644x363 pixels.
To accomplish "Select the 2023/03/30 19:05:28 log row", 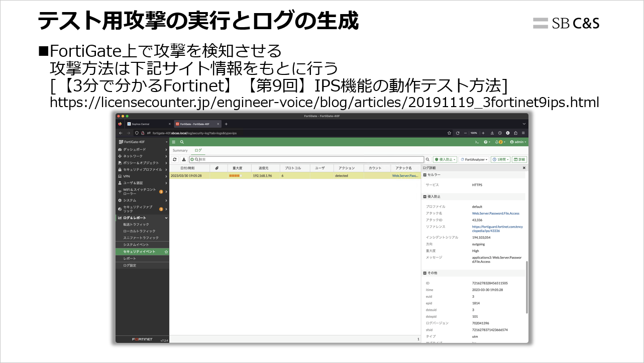I will [295, 176].
